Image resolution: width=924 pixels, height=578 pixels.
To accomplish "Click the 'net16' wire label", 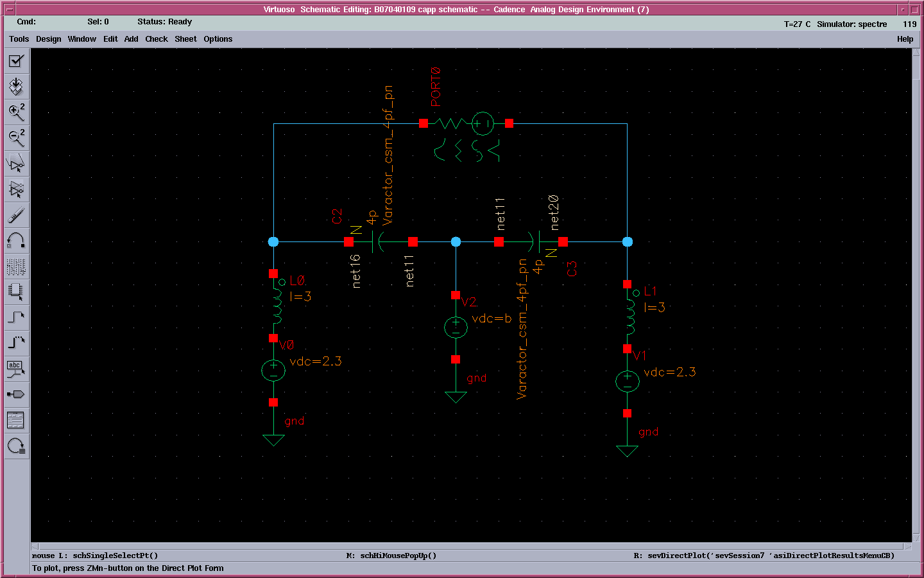I will coord(355,271).
